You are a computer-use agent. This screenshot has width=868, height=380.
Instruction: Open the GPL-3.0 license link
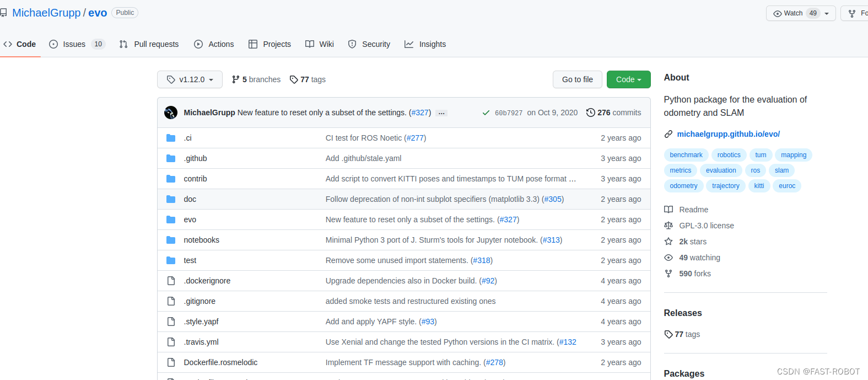point(707,226)
